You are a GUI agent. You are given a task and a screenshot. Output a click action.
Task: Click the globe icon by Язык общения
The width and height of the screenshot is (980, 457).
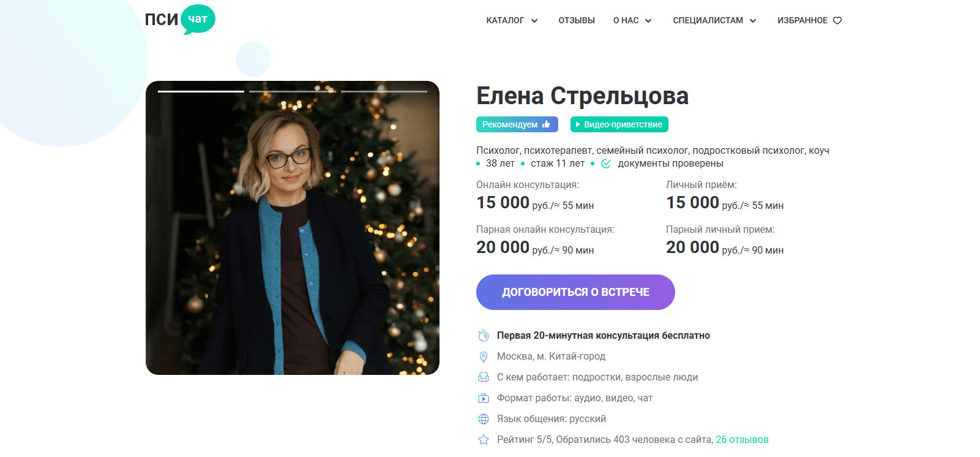484,419
